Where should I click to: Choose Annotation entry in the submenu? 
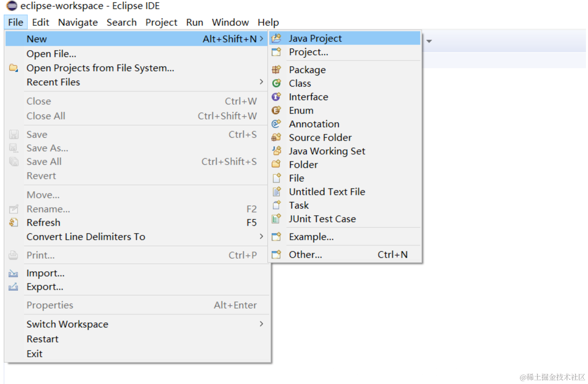345,124
